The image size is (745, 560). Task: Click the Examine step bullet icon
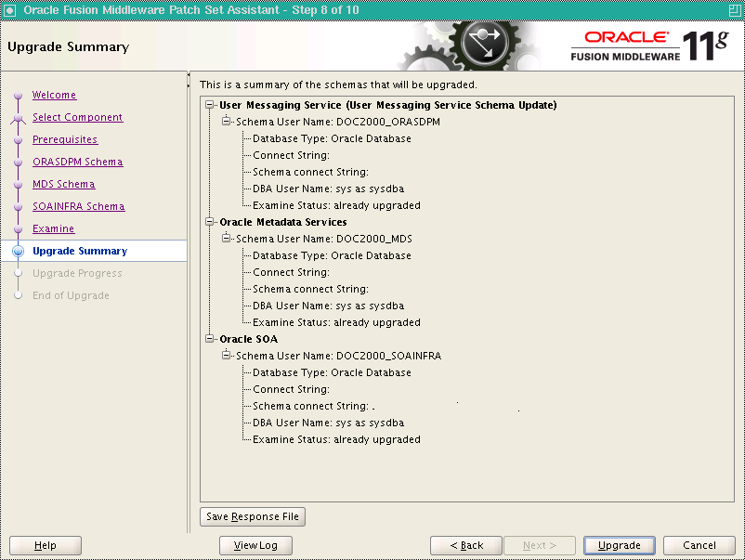coord(18,229)
